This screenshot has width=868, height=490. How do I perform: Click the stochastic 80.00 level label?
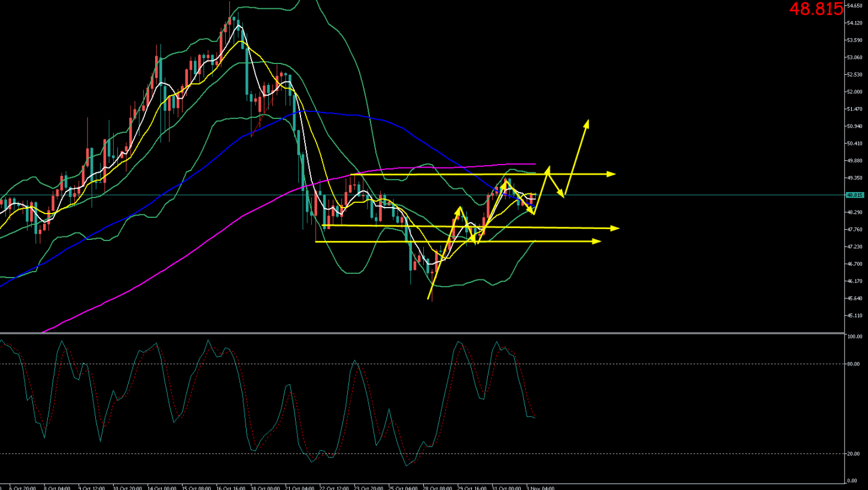point(854,364)
